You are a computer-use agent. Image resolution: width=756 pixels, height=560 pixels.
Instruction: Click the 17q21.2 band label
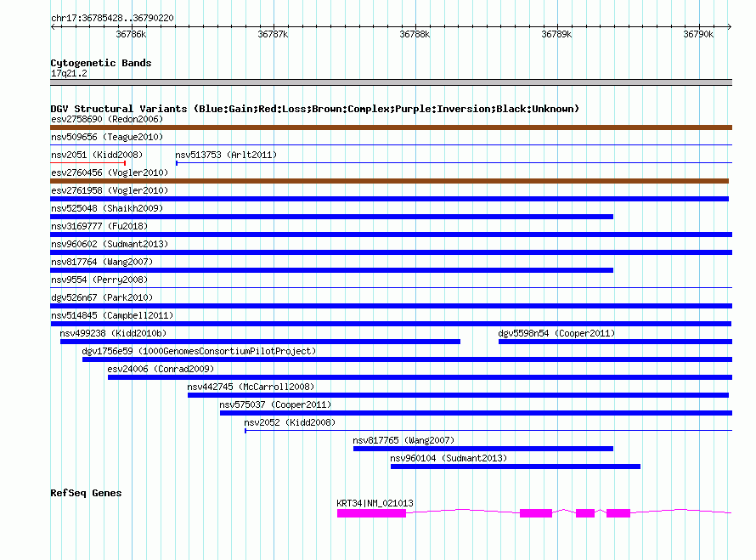69,73
